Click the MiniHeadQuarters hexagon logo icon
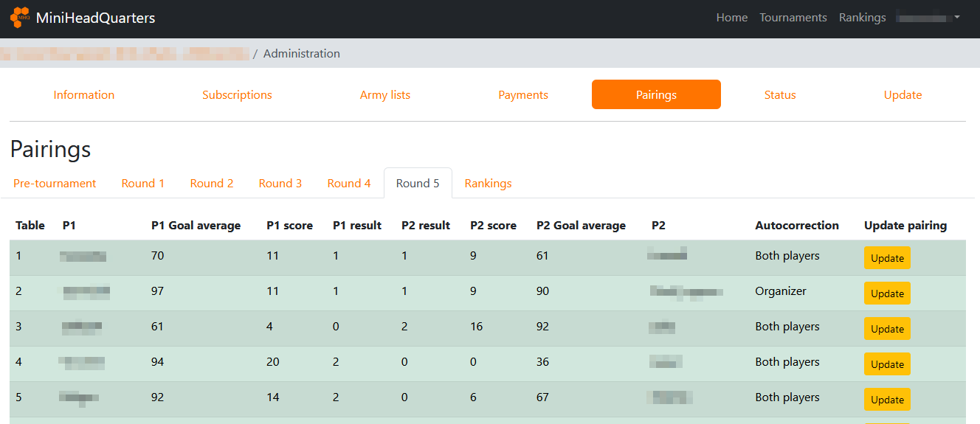This screenshot has height=424, width=980. [x=20, y=18]
